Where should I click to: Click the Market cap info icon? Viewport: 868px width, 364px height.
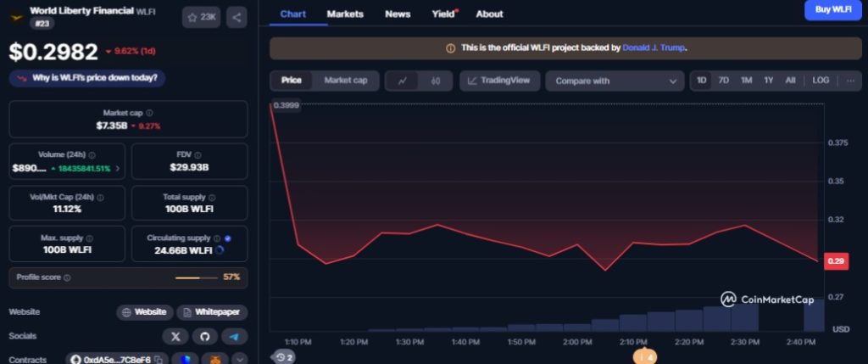pyautogui.click(x=149, y=113)
